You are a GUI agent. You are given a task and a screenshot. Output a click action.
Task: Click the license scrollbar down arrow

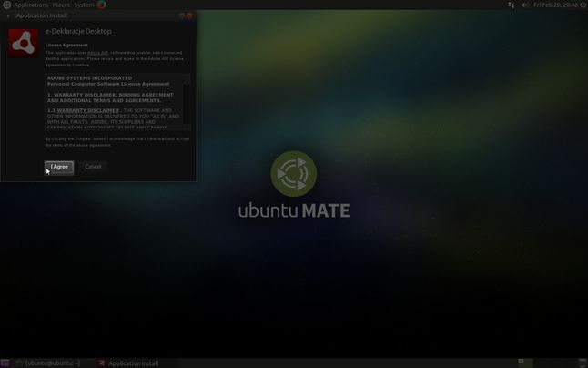187,128
